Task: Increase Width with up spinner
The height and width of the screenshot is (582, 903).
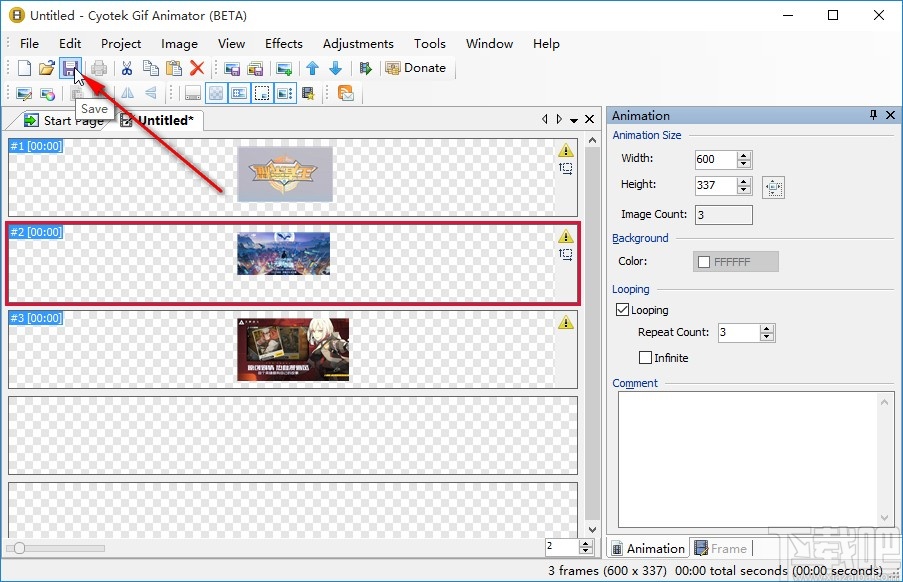Action: click(x=744, y=155)
